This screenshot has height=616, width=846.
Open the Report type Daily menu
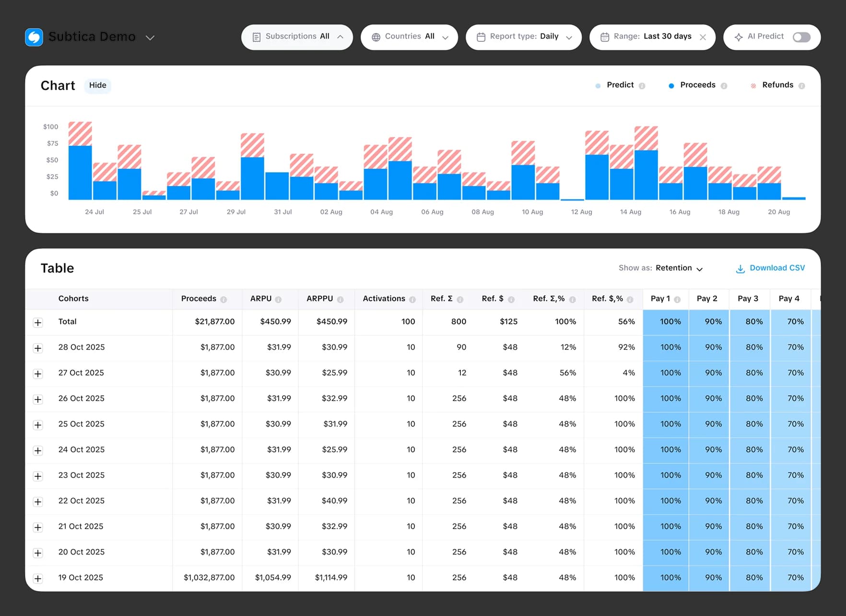point(524,36)
